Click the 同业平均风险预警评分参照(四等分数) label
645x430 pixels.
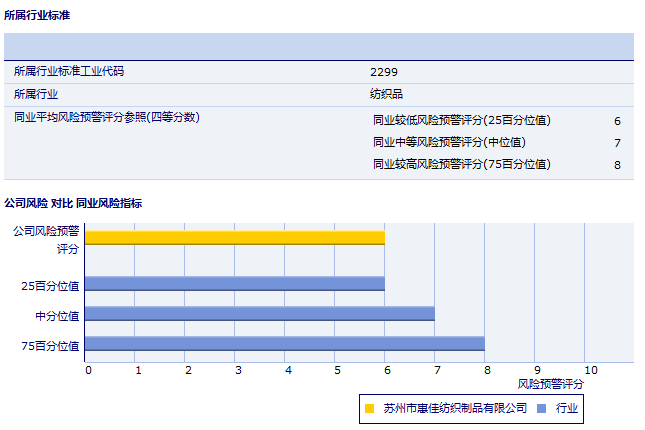[x=107, y=117]
